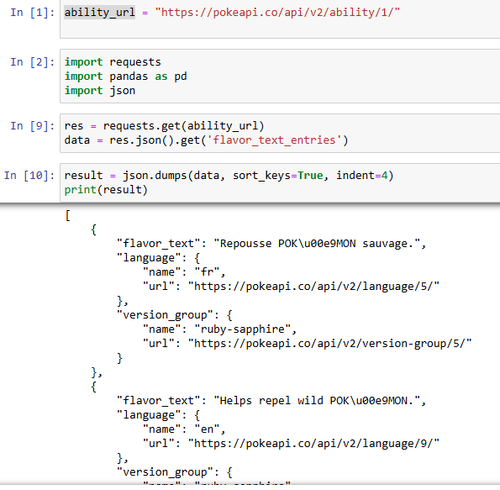Focus the json.dumps code cell

click(x=280, y=182)
